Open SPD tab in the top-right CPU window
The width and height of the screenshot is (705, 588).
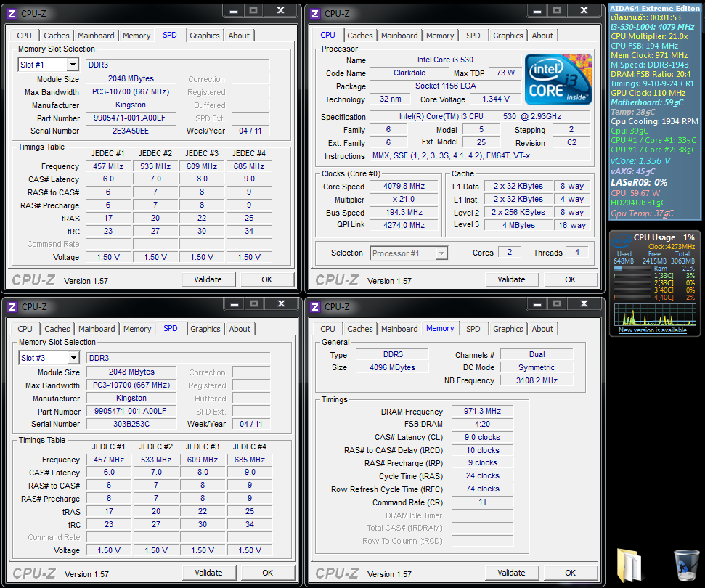473,36
